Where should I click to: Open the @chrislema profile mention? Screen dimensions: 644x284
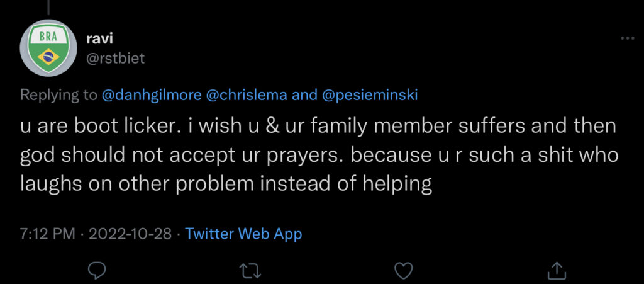pyautogui.click(x=247, y=94)
